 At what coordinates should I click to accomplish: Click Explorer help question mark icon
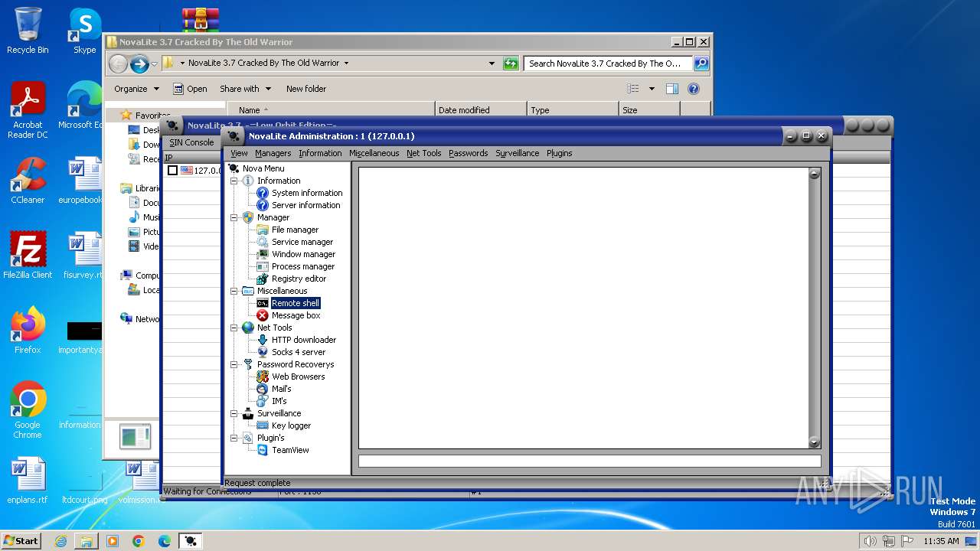pos(693,89)
